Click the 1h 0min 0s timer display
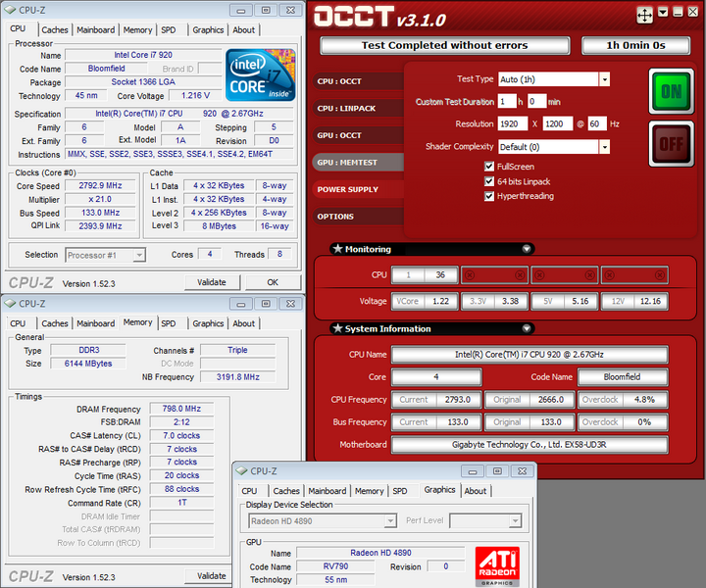Screen dimensions: 706x588 (x=635, y=45)
